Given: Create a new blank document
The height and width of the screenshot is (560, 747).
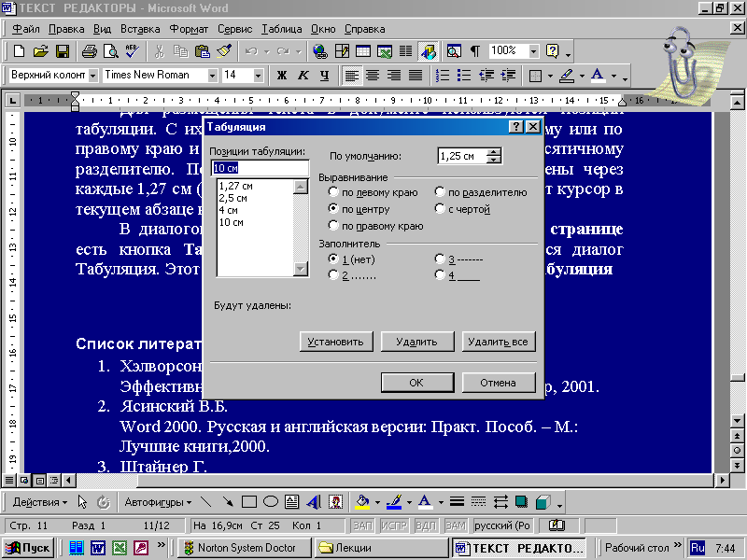Looking at the screenshot, I should coord(19,50).
